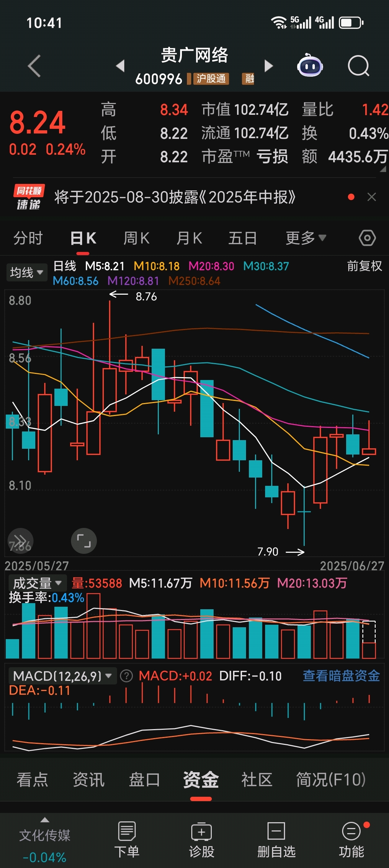The image size is (389, 868).
Task: Tap the fullscreen chart corner icon
Action: coord(84,541)
